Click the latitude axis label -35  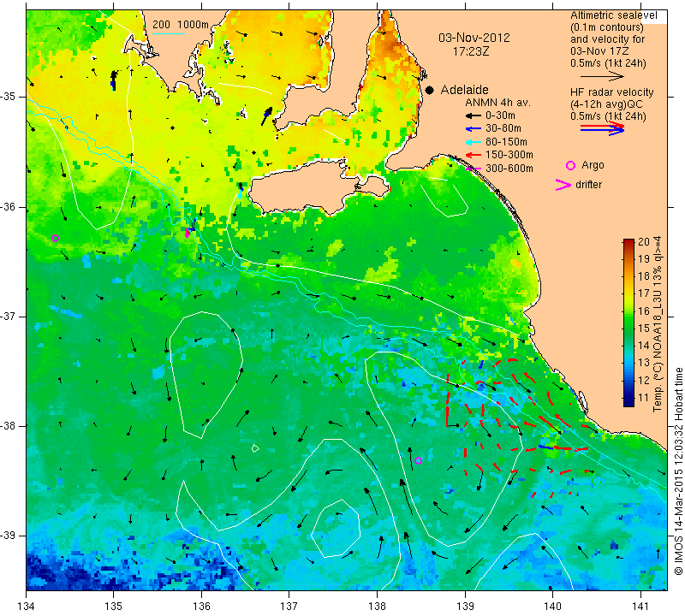(x=9, y=97)
